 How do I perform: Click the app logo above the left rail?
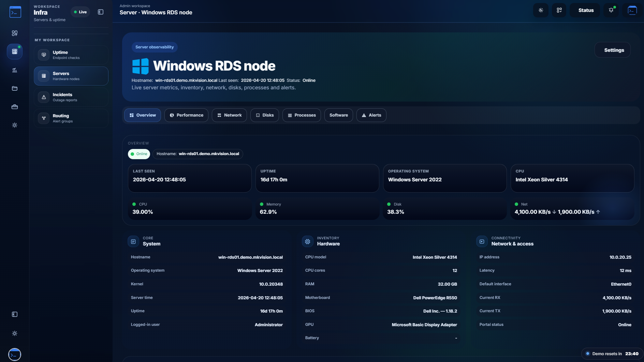(15, 12)
